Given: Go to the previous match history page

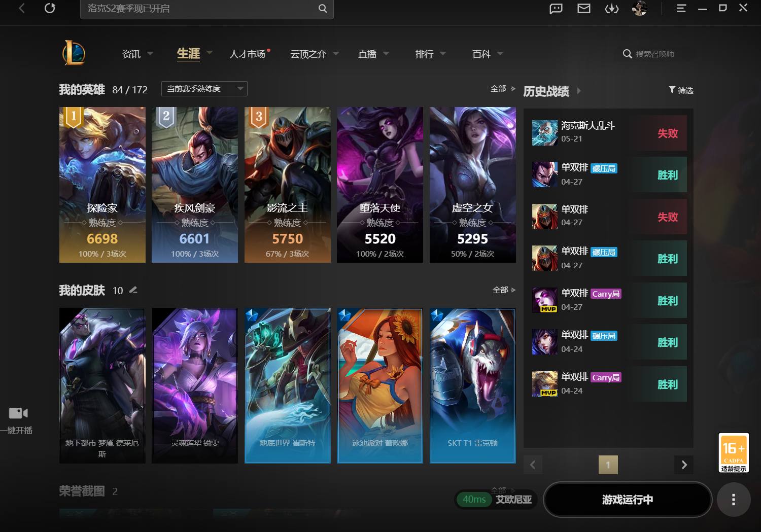Looking at the screenshot, I should click(x=533, y=465).
